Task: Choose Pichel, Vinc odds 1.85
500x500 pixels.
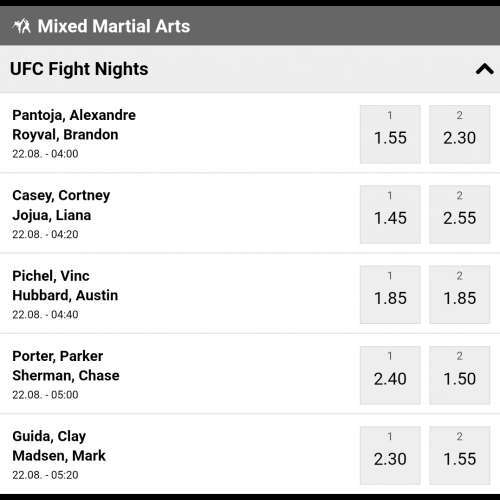Action: click(x=390, y=295)
